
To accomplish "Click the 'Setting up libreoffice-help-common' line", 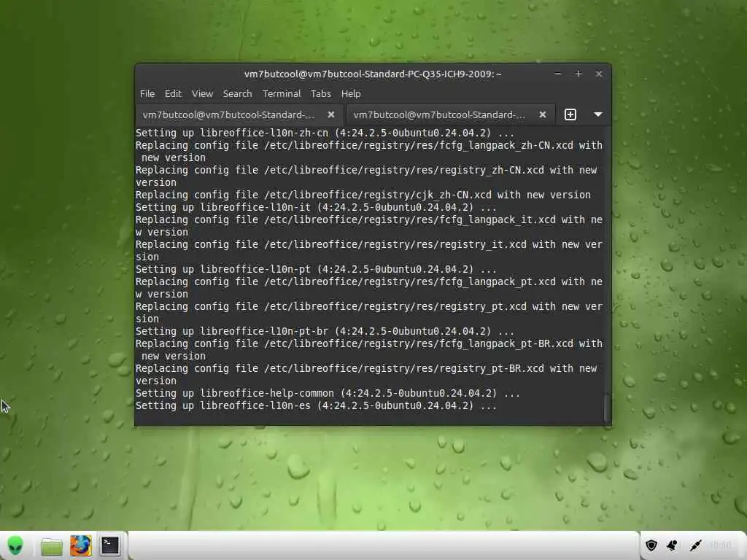I will (x=328, y=393).
